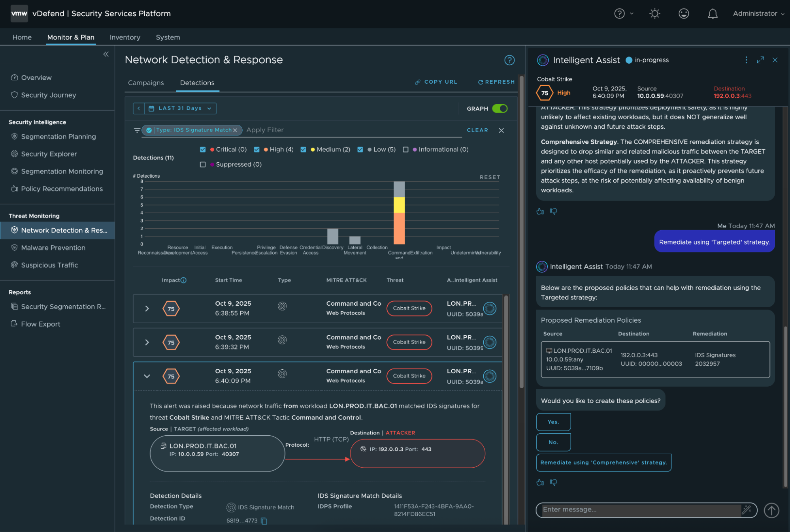Enable the Informational severity checkbox
The width and height of the screenshot is (790, 532).
405,150
